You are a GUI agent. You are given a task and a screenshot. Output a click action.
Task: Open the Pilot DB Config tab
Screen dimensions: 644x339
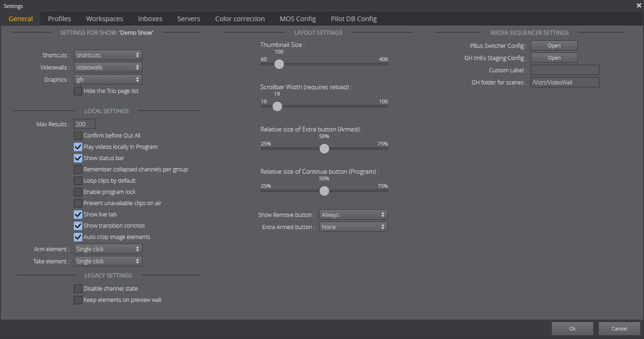353,19
